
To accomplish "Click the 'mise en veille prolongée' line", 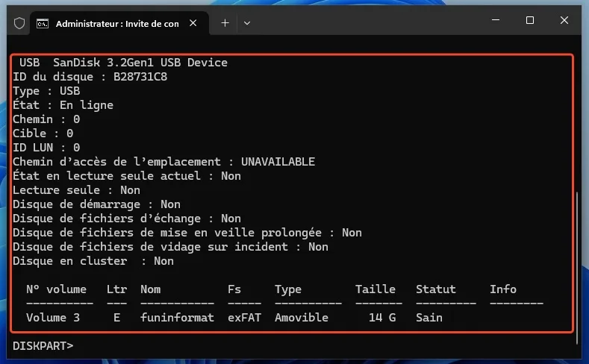I will click(187, 233).
